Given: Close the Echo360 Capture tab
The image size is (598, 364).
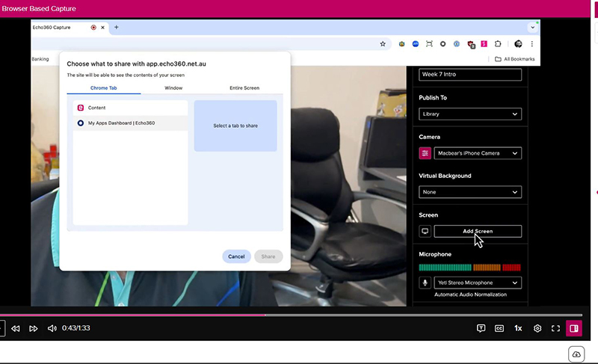Looking at the screenshot, I should (102, 28).
